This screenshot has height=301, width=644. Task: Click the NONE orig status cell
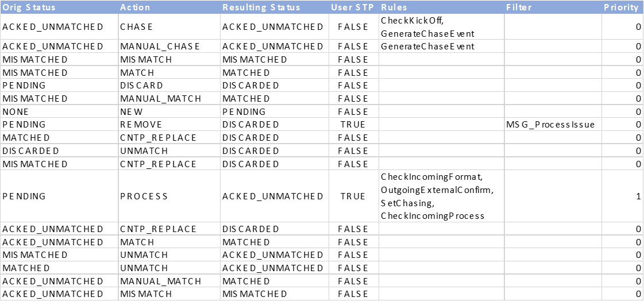pos(59,111)
